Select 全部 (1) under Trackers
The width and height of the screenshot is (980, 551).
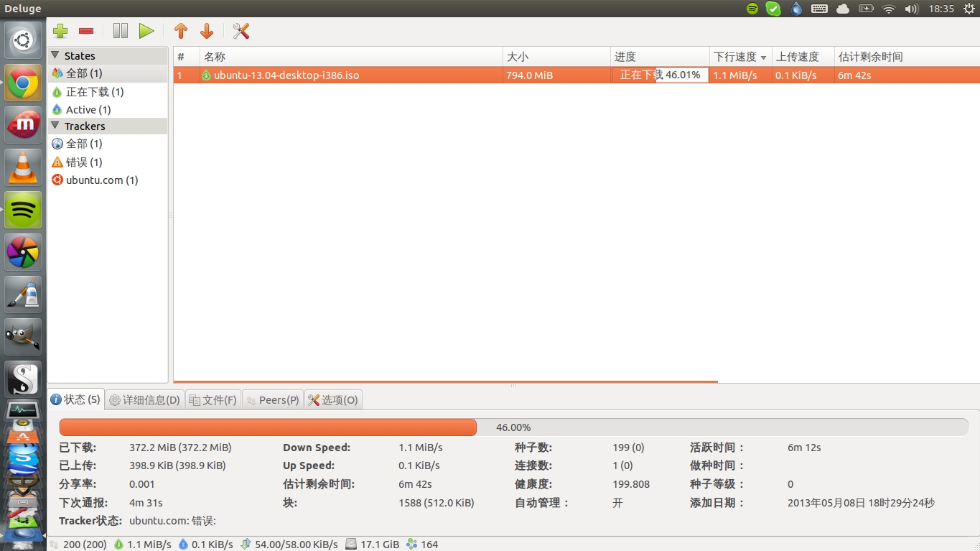coord(108,144)
